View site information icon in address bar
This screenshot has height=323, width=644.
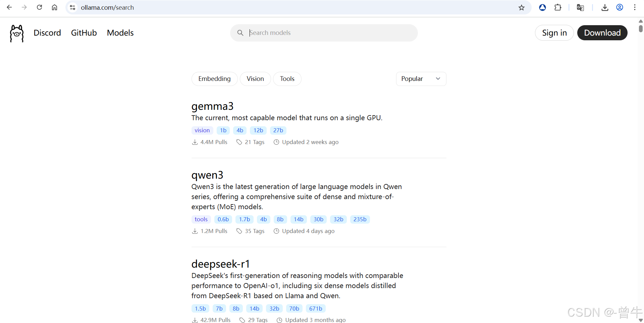coord(72,7)
